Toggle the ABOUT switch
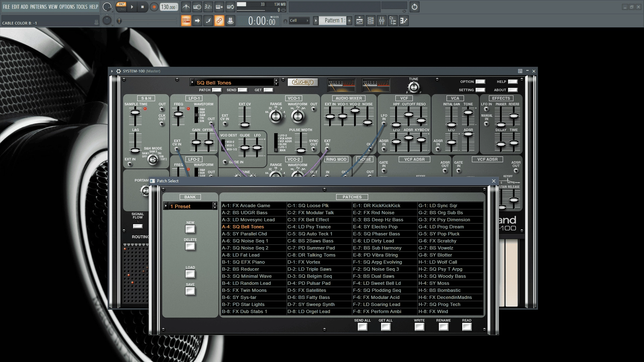 click(x=513, y=90)
